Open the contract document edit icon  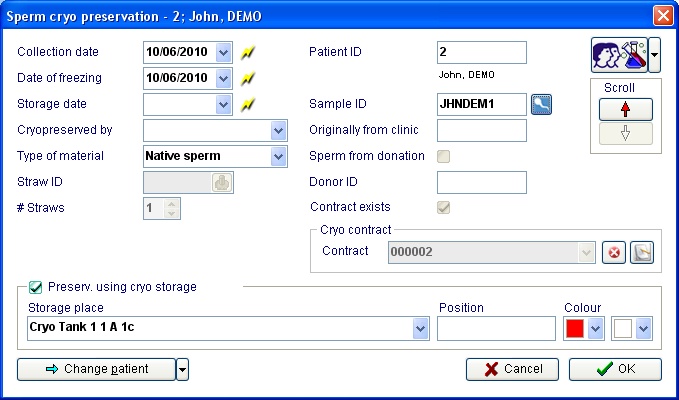[642, 252]
